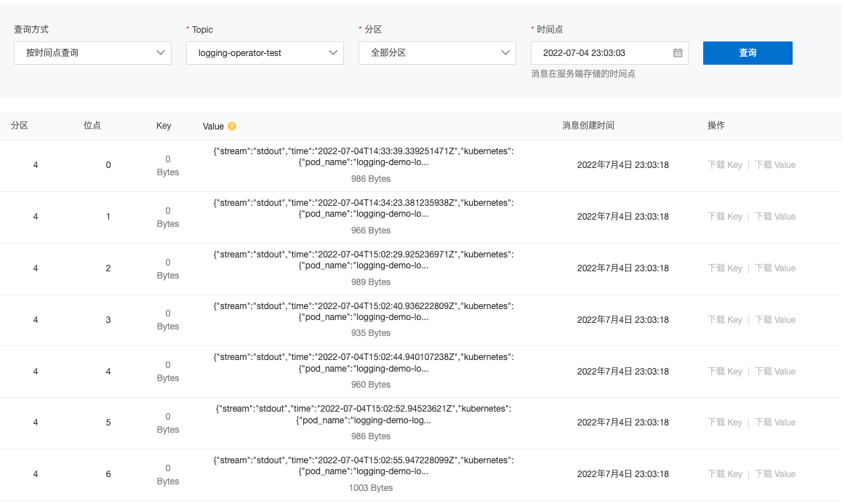Viewport: 845px width, 504px height.
Task: Click the blue 查询 button
Action: tap(748, 52)
